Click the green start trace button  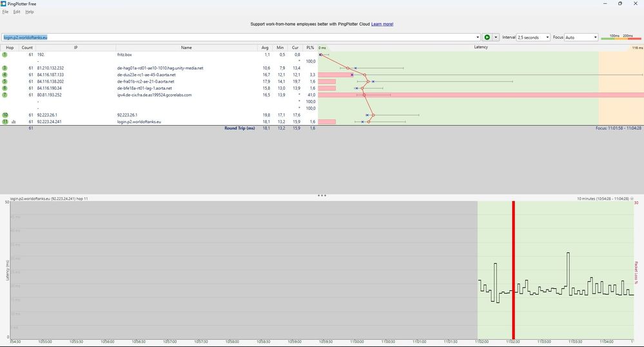coord(487,37)
